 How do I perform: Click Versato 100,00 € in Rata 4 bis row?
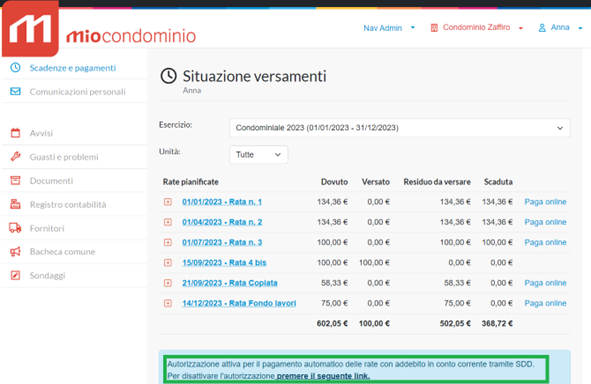coord(374,263)
